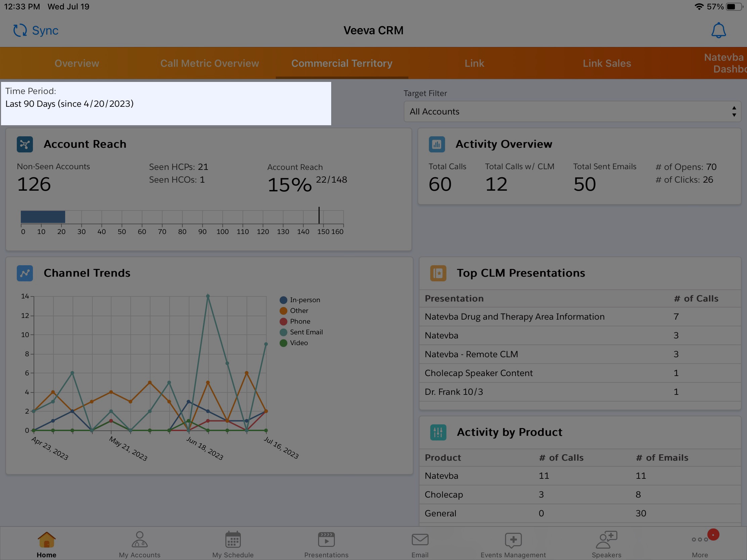This screenshot has width=747, height=560.
Task: Open My Accounts from the bottom navigation
Action: pos(139,544)
